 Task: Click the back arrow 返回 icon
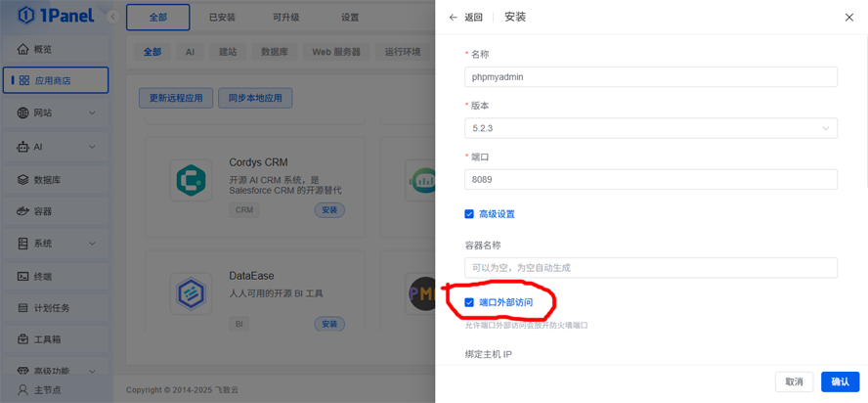pyautogui.click(x=454, y=18)
